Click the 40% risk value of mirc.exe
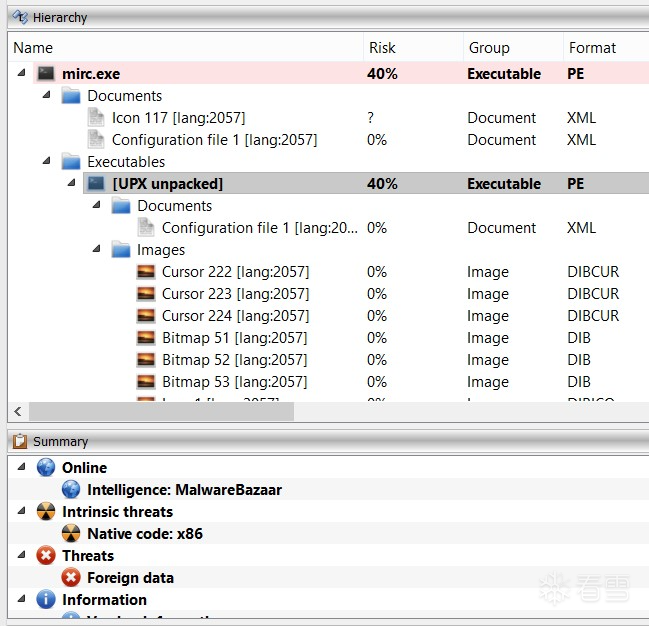This screenshot has height=626, width=649. (382, 74)
